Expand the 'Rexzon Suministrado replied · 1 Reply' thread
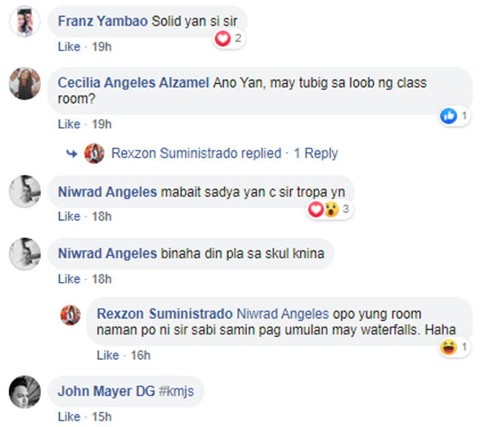The image size is (504, 427). [x=224, y=153]
